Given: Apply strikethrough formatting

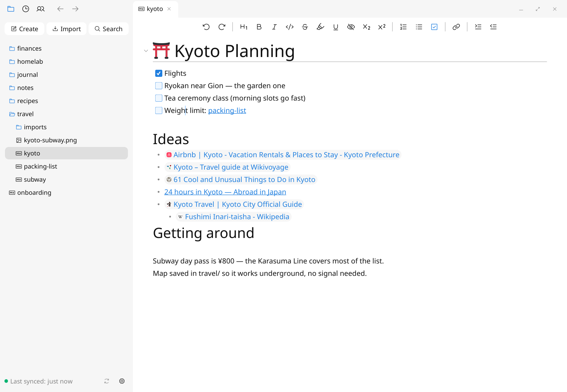Looking at the screenshot, I should 305,27.
